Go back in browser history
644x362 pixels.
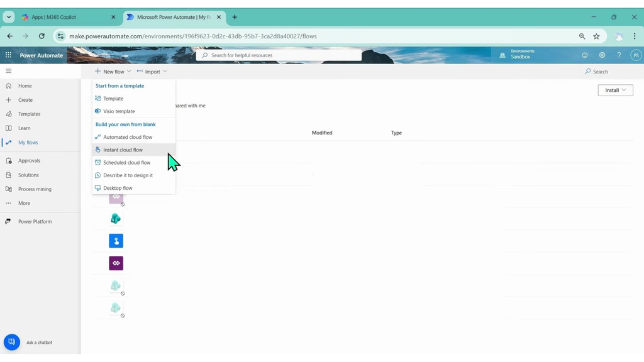(x=10, y=36)
